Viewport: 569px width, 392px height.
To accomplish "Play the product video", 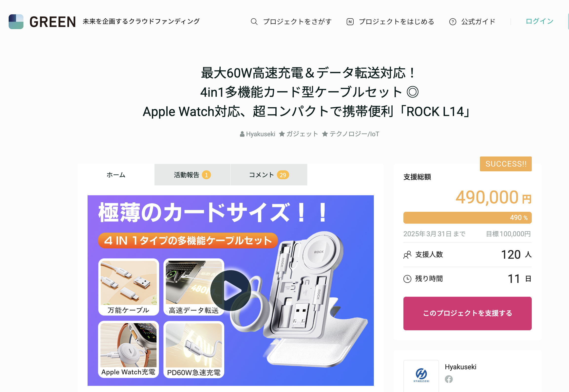I will point(231,291).
